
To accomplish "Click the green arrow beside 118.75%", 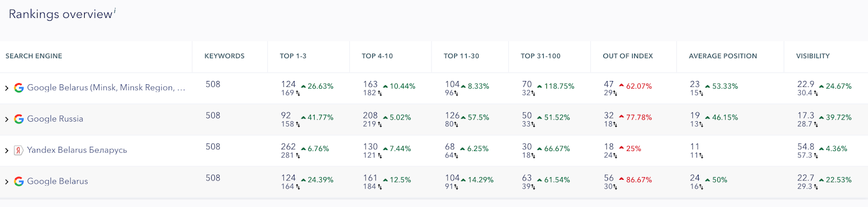I will 540,86.
